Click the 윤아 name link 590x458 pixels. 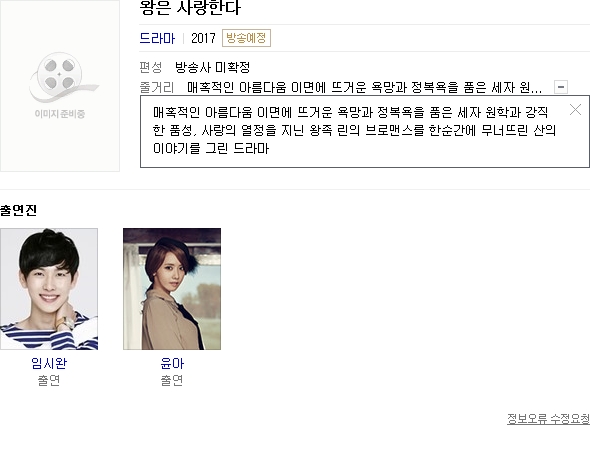click(172, 363)
